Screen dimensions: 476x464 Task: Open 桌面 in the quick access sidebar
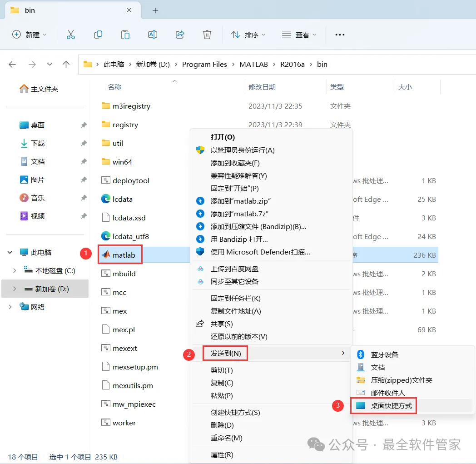tap(32, 125)
